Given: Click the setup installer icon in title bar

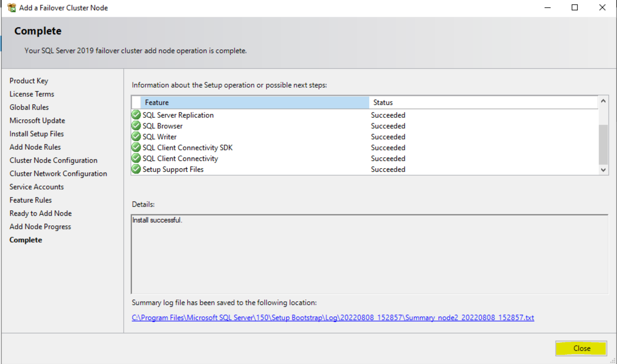Looking at the screenshot, I should pyautogui.click(x=12, y=8).
